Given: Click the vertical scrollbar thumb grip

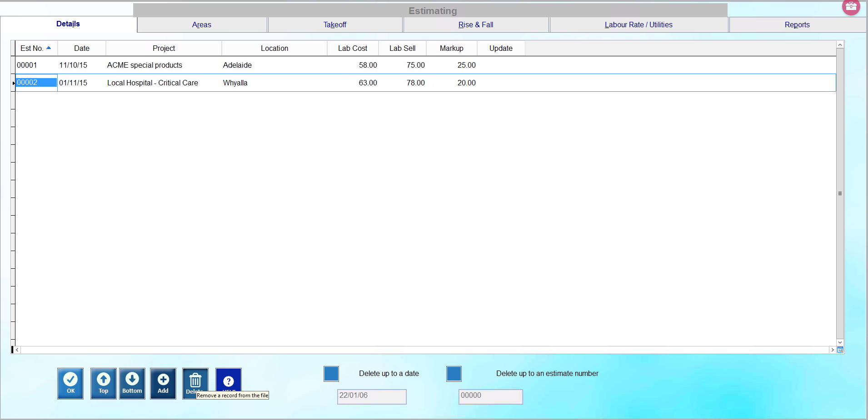Looking at the screenshot, I should coord(840,193).
